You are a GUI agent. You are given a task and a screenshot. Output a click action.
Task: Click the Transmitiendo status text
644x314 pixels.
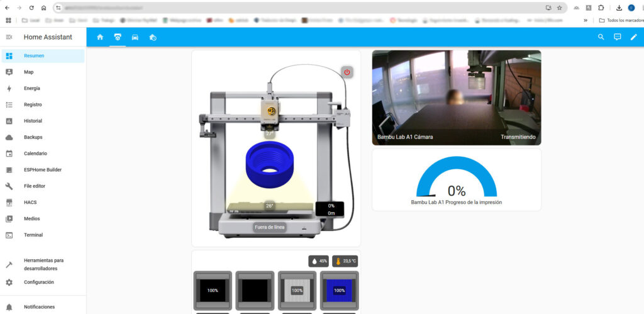click(x=518, y=137)
